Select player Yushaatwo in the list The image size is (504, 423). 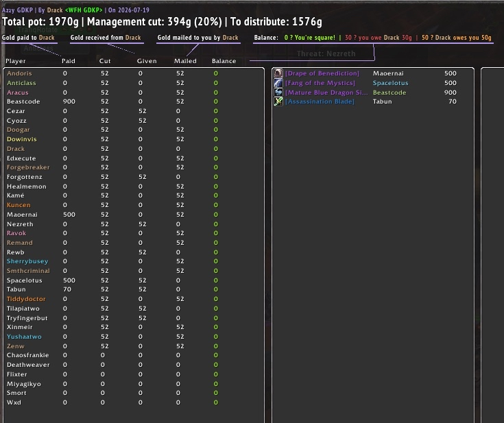click(24, 337)
